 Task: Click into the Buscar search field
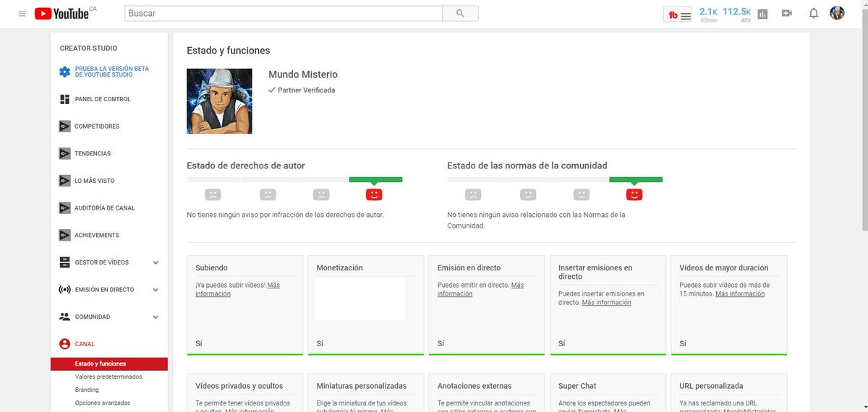click(x=284, y=13)
